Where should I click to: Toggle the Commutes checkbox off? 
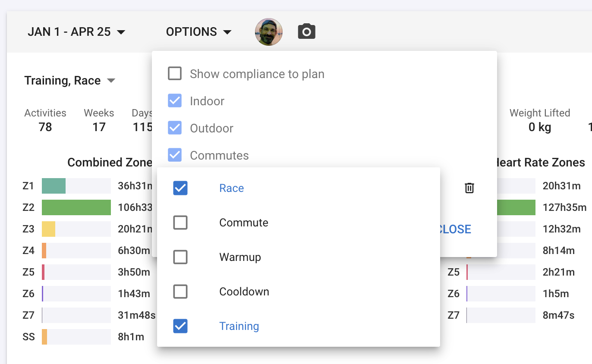tap(175, 155)
